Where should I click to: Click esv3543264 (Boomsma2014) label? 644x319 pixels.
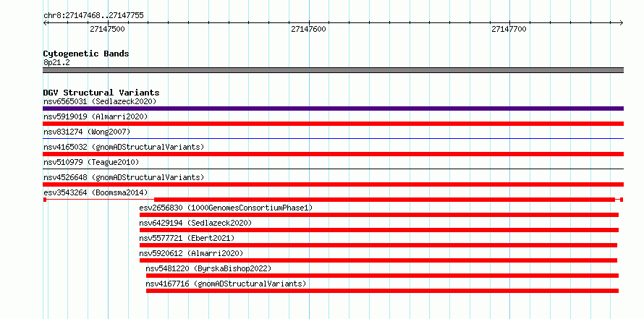(x=96, y=192)
